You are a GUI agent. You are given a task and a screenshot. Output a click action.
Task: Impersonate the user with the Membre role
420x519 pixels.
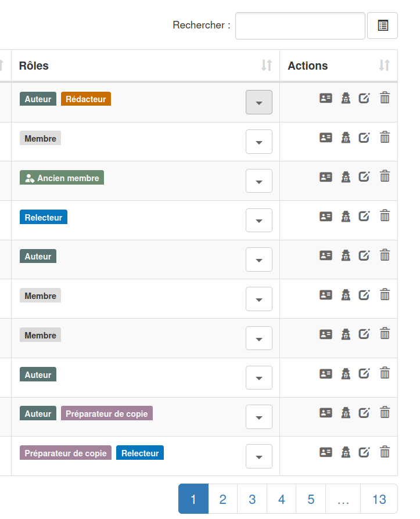[x=345, y=138]
